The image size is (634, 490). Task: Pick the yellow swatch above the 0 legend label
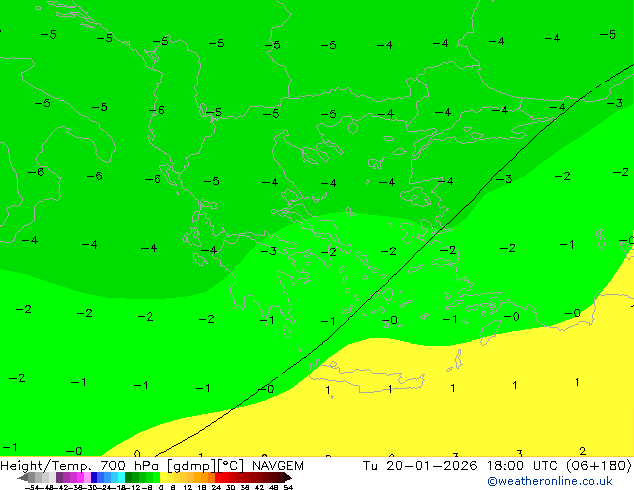[163, 478]
